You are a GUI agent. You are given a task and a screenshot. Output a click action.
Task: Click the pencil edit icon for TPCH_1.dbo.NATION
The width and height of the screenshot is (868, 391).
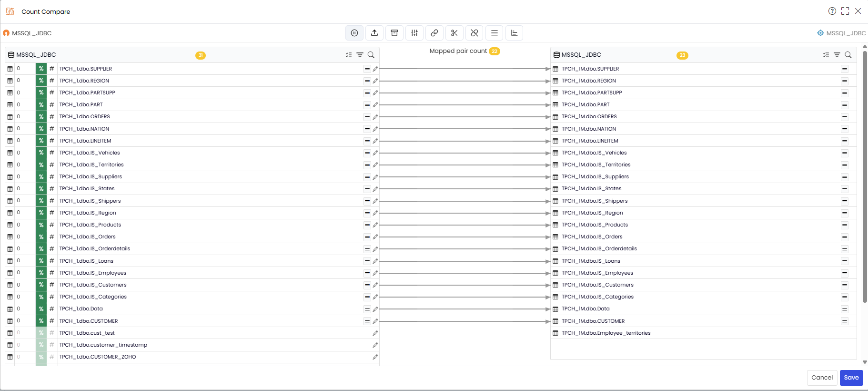(x=375, y=129)
